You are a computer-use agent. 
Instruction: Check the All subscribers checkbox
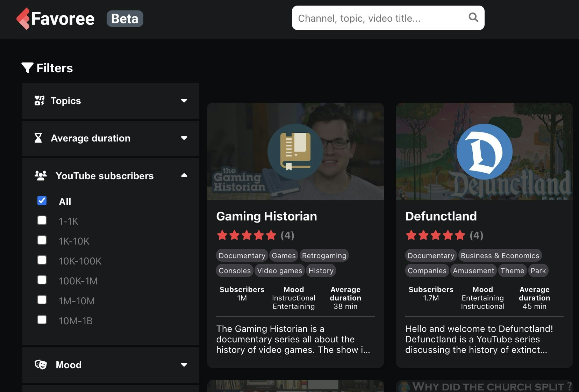(x=42, y=201)
